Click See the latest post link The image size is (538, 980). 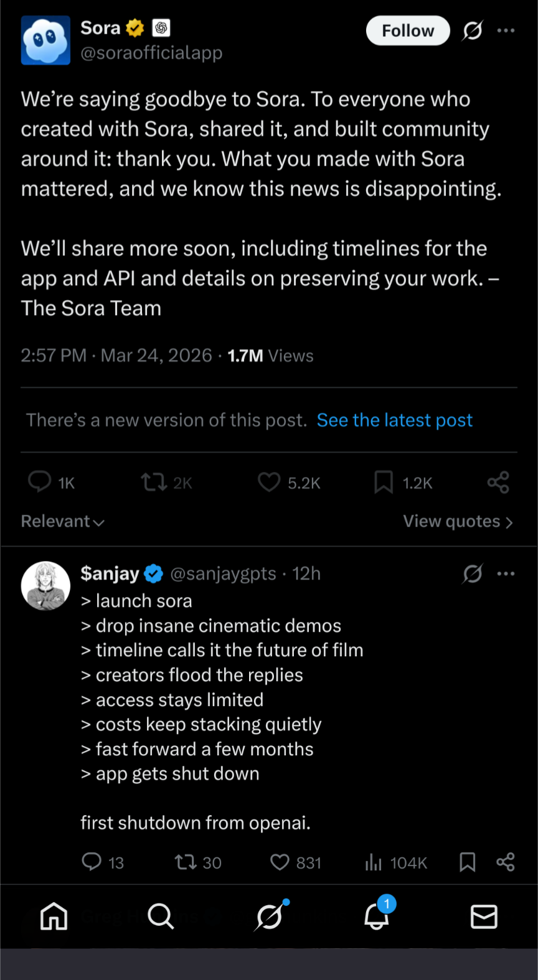(x=395, y=420)
